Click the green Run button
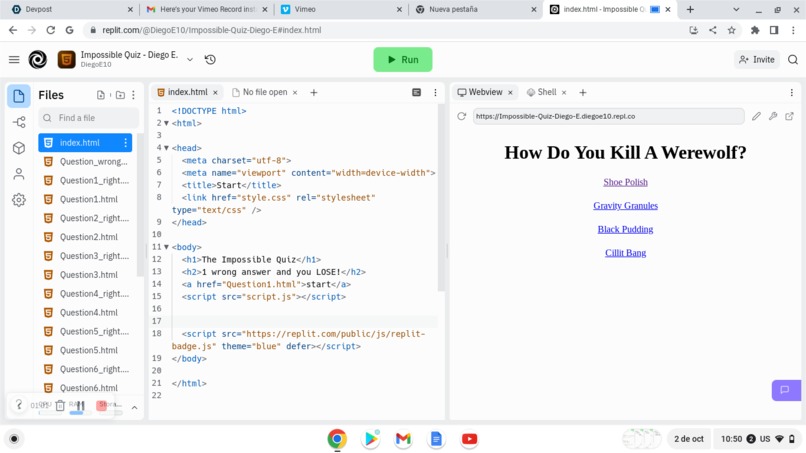This screenshot has width=806, height=453. point(402,60)
